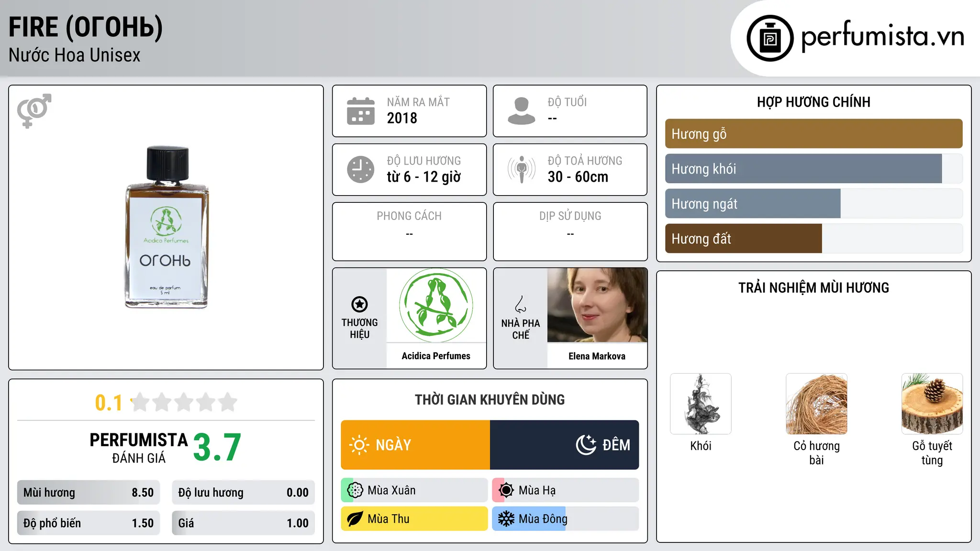Viewport: 980px width, 551px height.
Task: Click the Mùa Thu season bar
Action: pyautogui.click(x=414, y=519)
